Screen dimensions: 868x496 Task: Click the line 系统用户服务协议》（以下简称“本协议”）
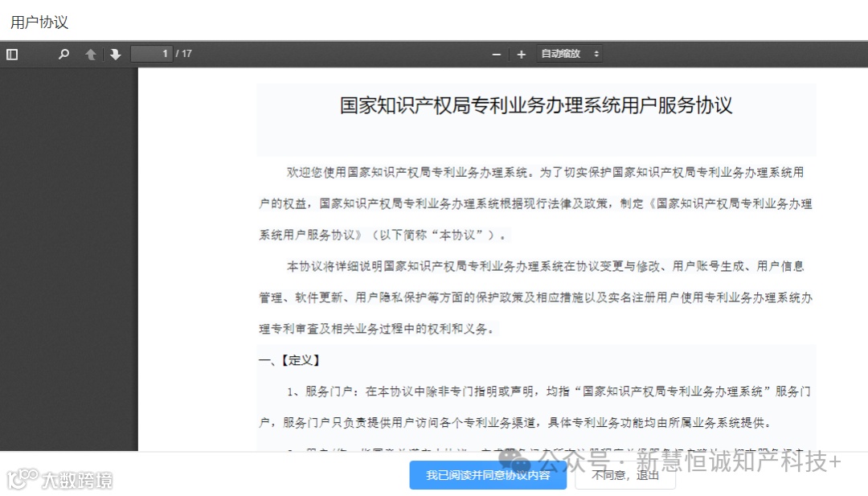click(x=383, y=235)
